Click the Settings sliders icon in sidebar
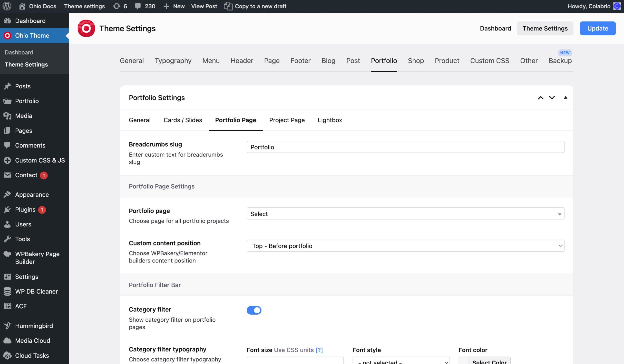Screen dimensions: 624x364 tap(7, 277)
